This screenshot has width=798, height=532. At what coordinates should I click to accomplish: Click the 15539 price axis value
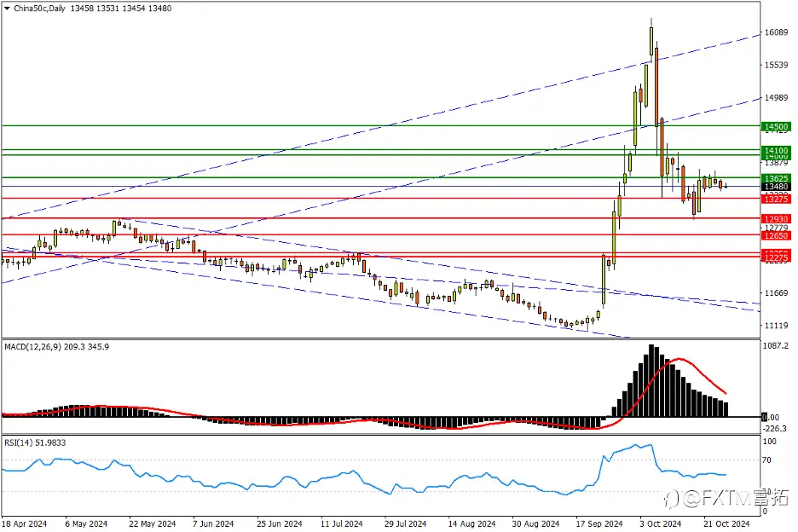pos(776,65)
